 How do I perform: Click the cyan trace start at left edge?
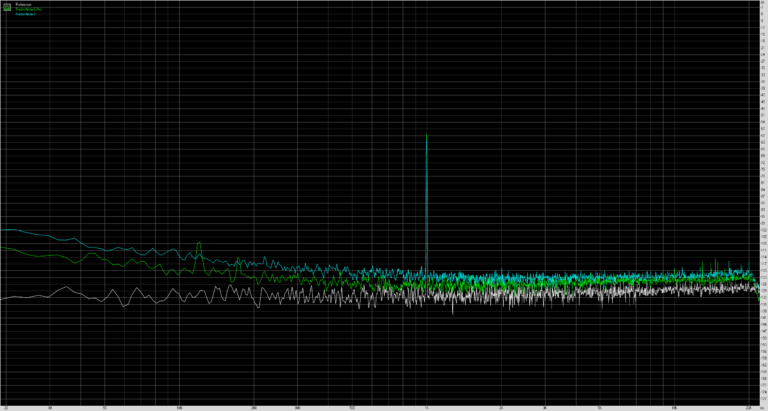[4, 230]
